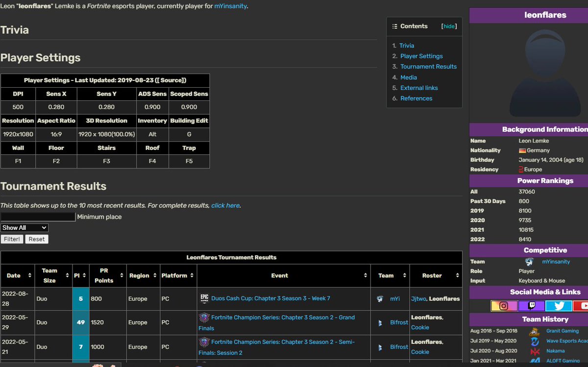The image size is (588, 367).
Task: Sort results table by Date column
Action: 31,276
